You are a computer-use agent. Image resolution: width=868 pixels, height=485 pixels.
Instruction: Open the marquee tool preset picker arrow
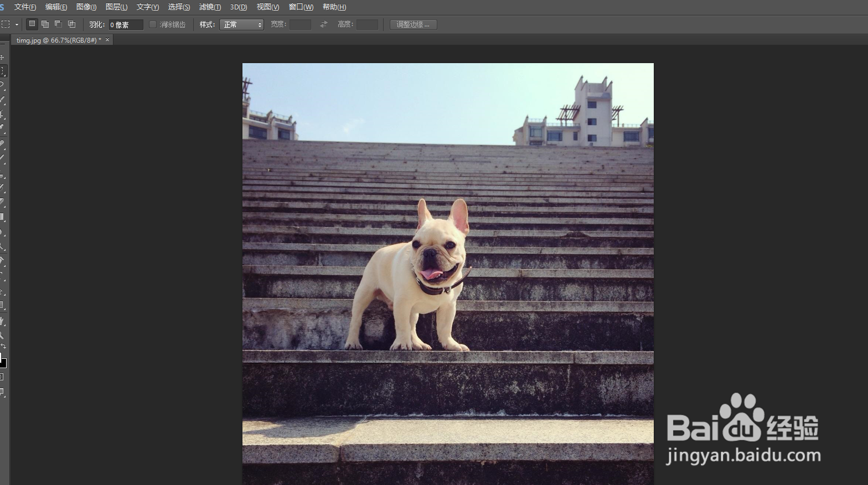point(17,24)
